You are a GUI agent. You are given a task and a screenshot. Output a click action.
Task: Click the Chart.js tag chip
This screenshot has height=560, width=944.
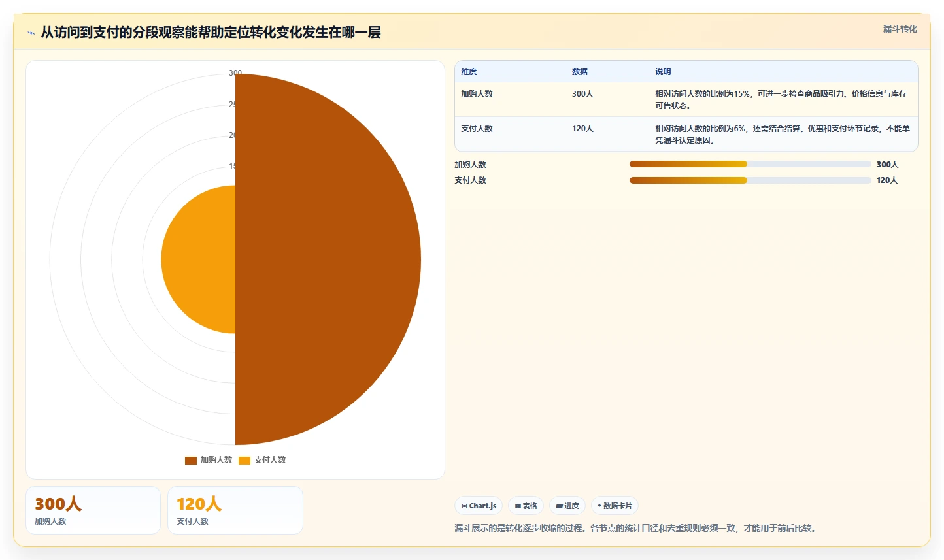coord(479,506)
